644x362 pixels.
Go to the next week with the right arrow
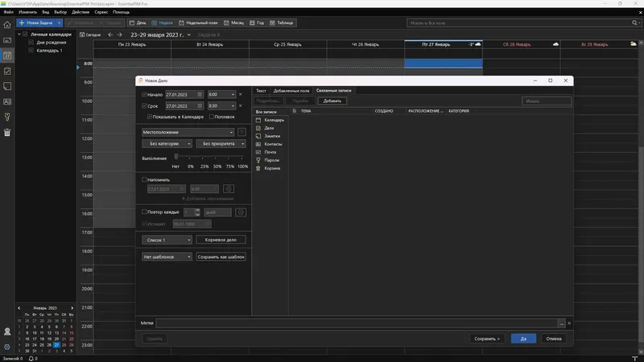coord(119,35)
